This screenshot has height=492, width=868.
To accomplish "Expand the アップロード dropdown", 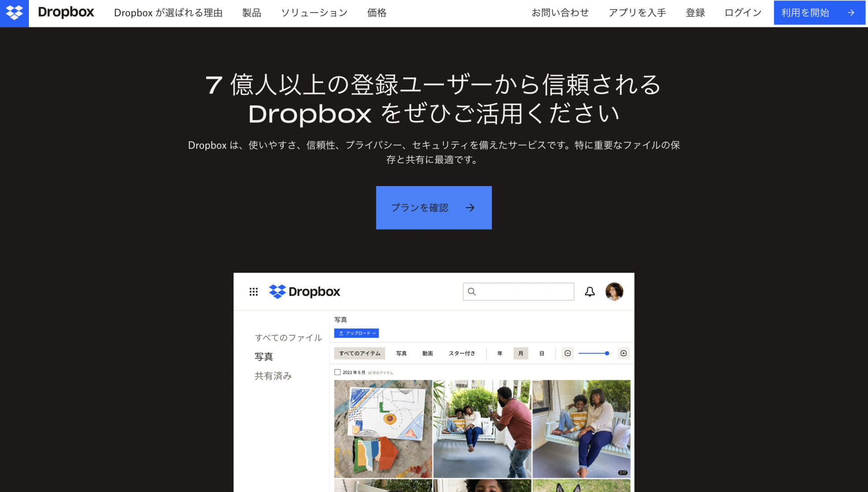I will [357, 333].
